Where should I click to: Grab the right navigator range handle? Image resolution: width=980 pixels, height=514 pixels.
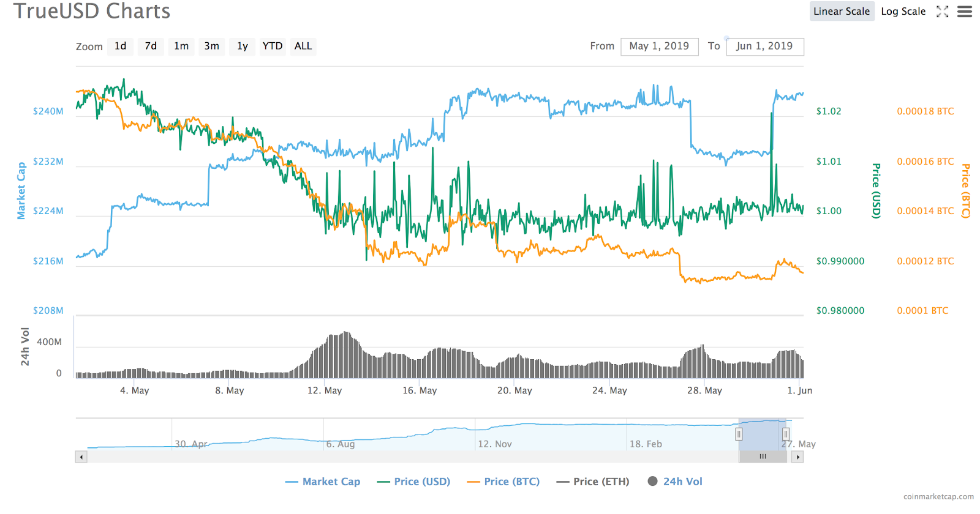[785, 434]
